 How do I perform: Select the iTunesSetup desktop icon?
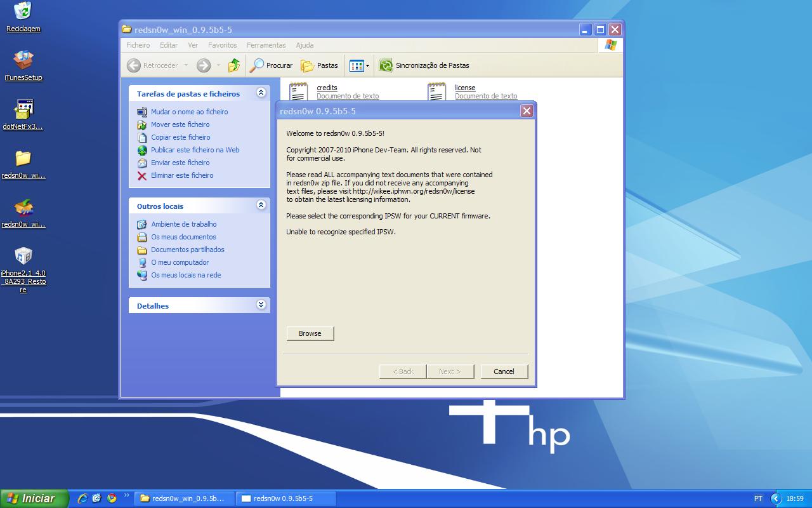[23, 65]
